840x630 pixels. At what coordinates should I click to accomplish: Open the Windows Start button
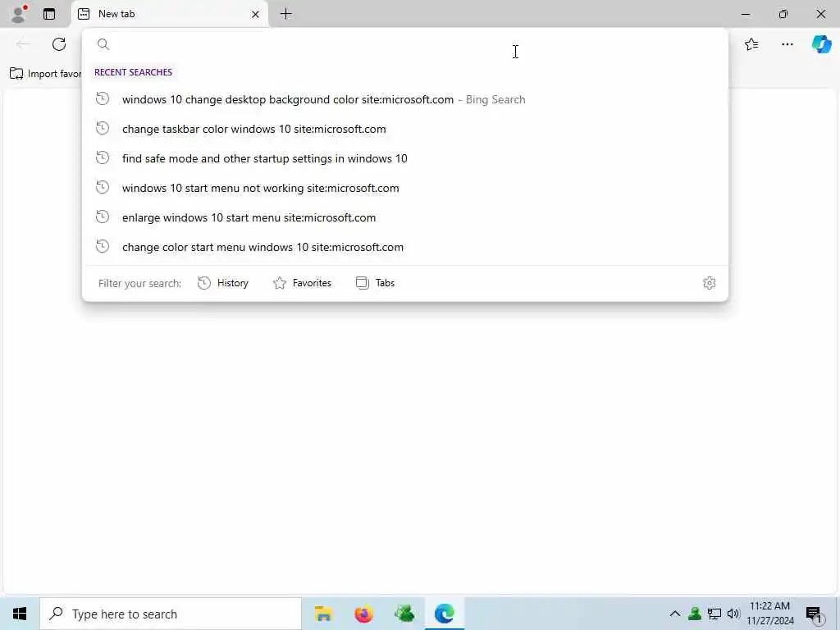click(x=20, y=614)
